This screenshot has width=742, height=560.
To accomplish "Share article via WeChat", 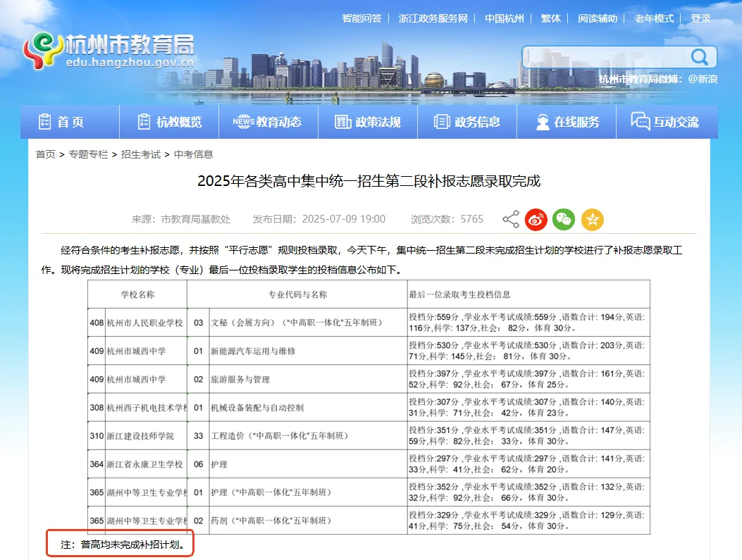I will pos(564,219).
